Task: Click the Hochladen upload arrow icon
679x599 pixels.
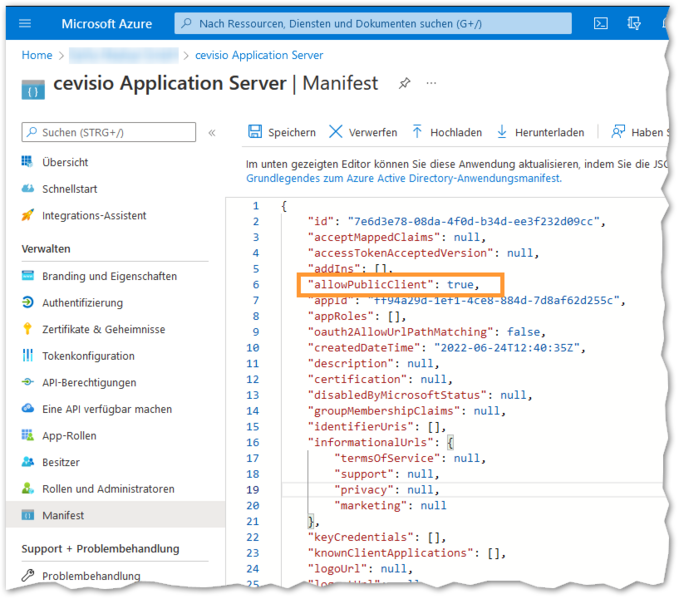Action: tap(417, 131)
